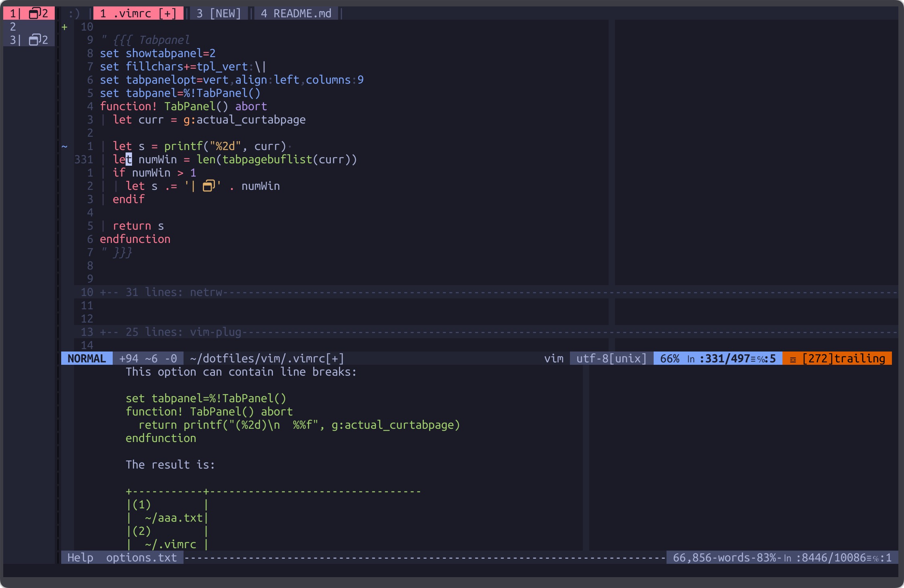Viewport: 904px width, 588px height.
Task: Click the 'return printf' example line in help
Action: point(299,425)
